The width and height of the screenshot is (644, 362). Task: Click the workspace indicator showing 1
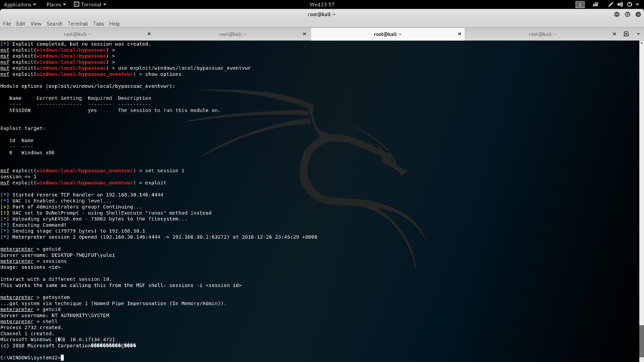point(580,4)
